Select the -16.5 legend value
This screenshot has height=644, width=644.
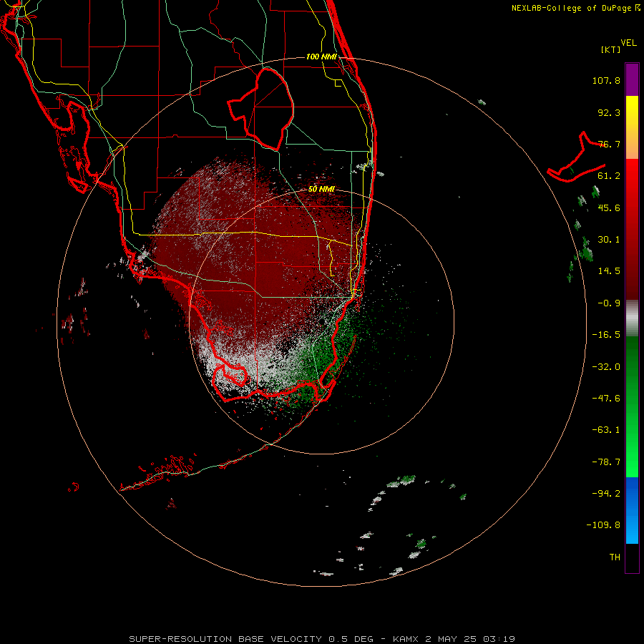tap(606, 335)
